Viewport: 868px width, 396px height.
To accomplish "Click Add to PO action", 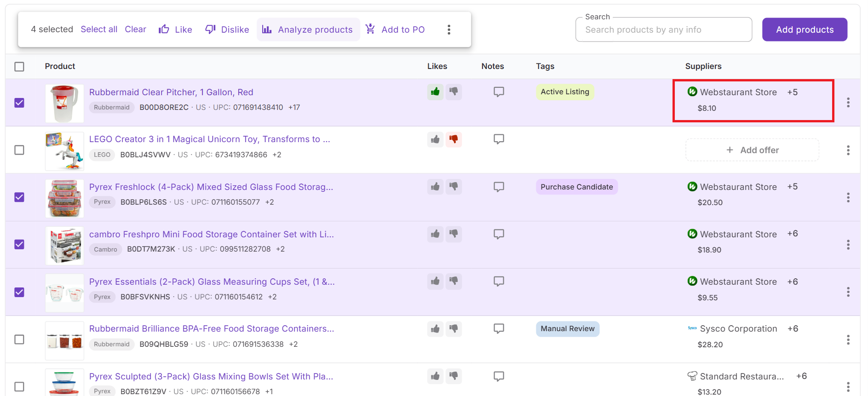I will pos(395,29).
